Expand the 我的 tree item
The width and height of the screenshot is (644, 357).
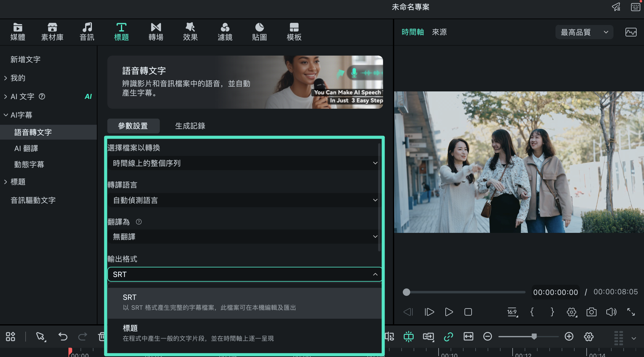click(x=6, y=78)
